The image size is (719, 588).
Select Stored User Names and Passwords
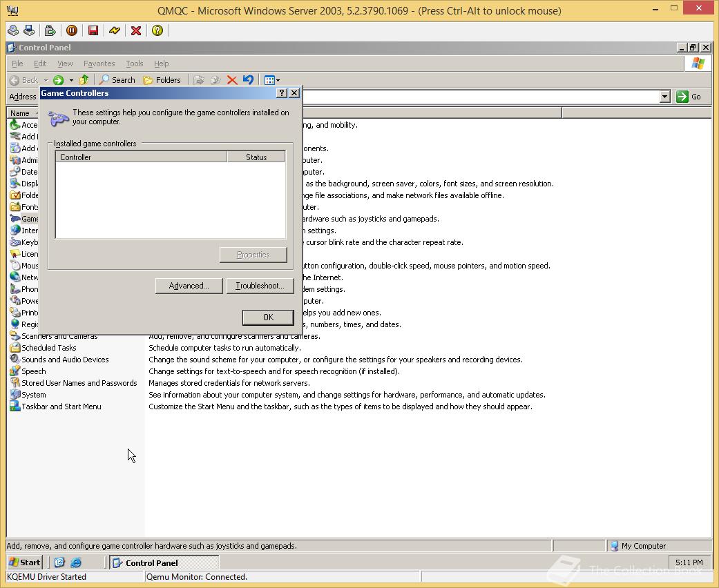tap(73, 383)
